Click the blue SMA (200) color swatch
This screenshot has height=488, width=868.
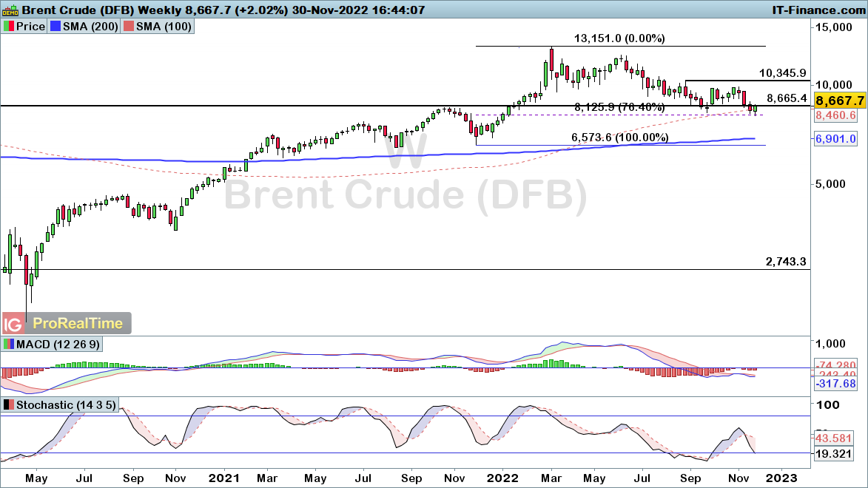tap(55, 26)
